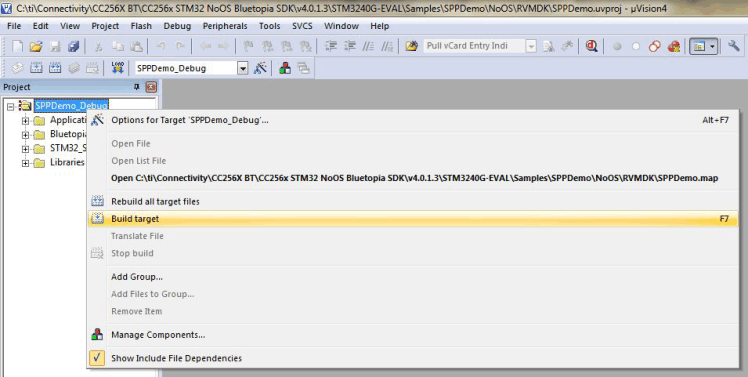748x377 pixels.
Task: Click the Comment selection toolbar icon
Action: click(x=368, y=46)
